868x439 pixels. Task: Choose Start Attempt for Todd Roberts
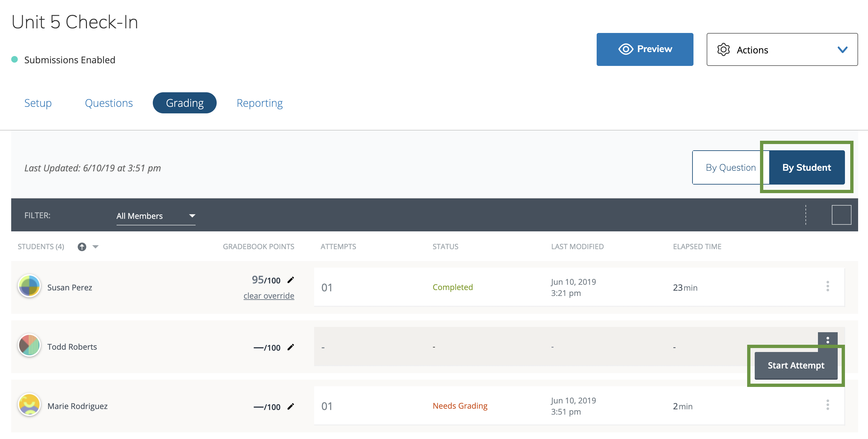(x=796, y=366)
